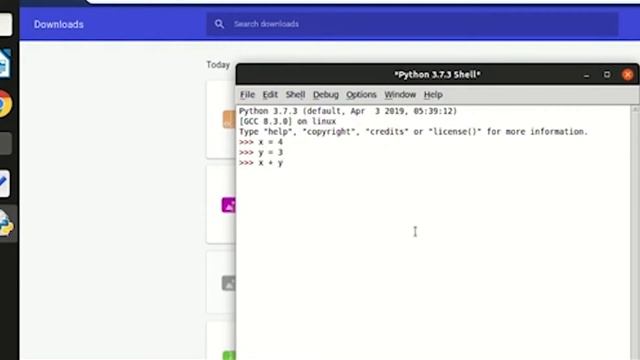The height and width of the screenshot is (360, 640).
Task: Click the orange file icon in Downloads
Action: tap(229, 120)
